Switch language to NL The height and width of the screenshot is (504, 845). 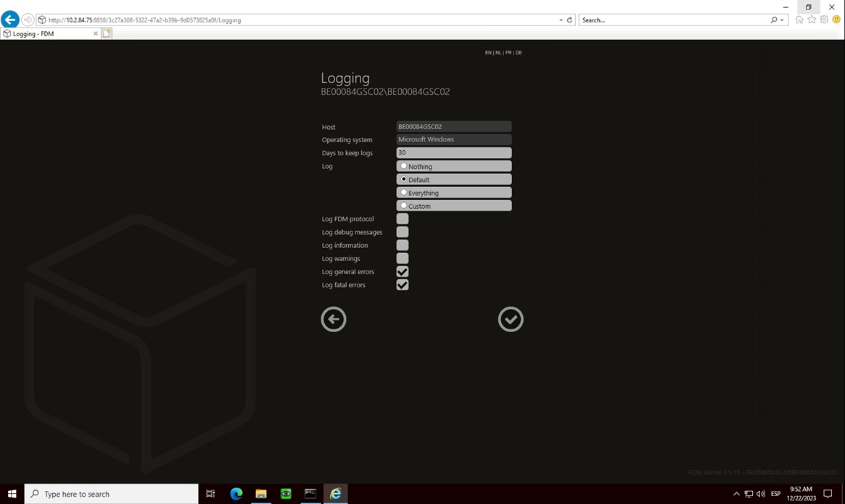(x=498, y=53)
